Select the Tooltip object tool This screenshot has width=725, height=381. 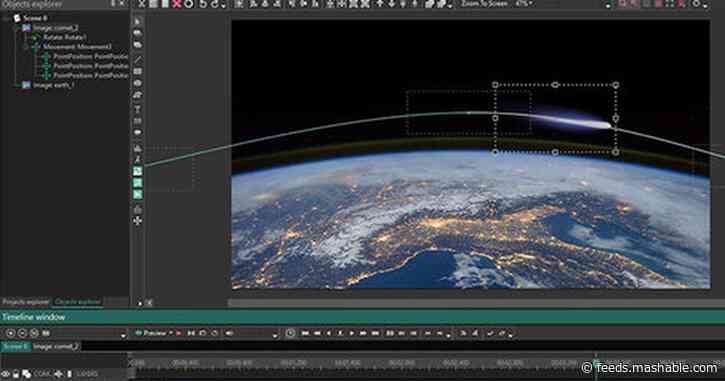(138, 133)
